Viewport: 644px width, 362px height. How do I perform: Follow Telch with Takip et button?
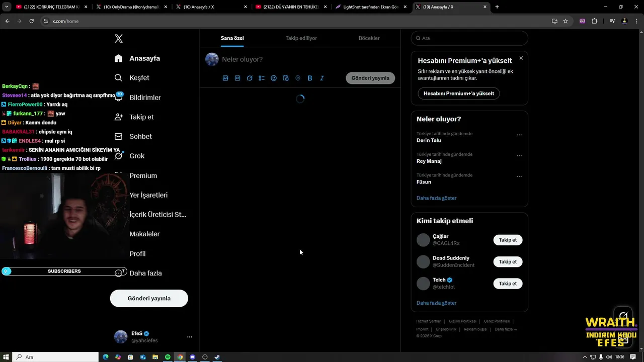(508, 284)
